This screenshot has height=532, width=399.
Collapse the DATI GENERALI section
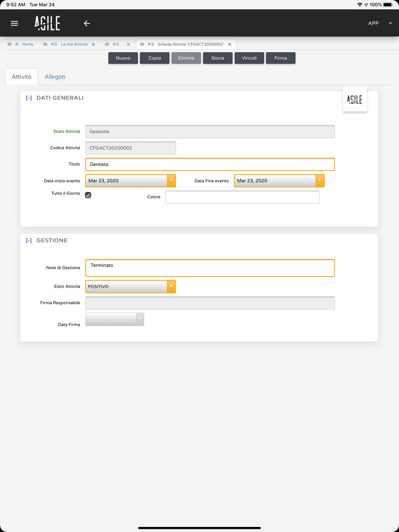(29, 98)
